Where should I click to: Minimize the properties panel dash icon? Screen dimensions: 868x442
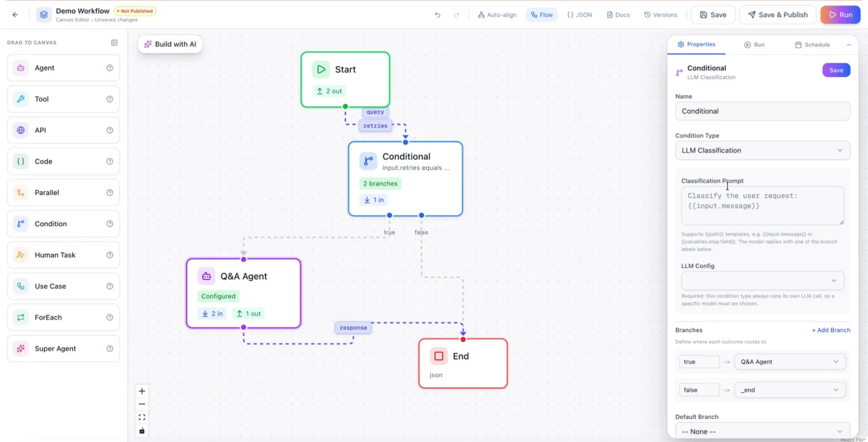point(849,44)
